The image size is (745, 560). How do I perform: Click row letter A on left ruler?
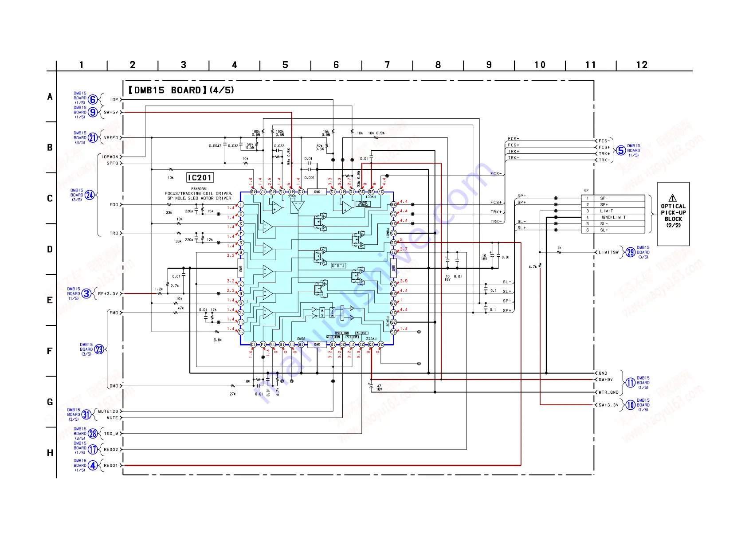[x=50, y=97]
